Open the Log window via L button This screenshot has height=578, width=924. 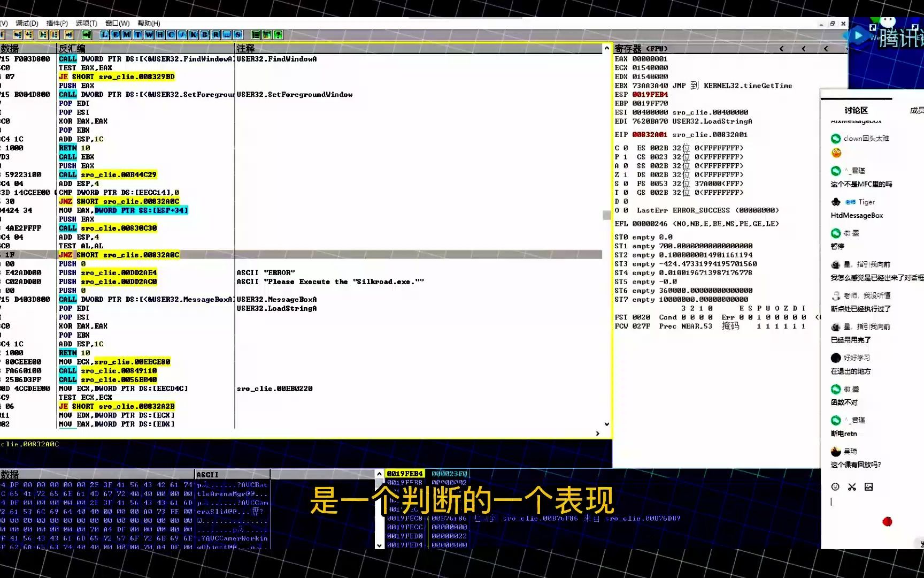[104, 35]
